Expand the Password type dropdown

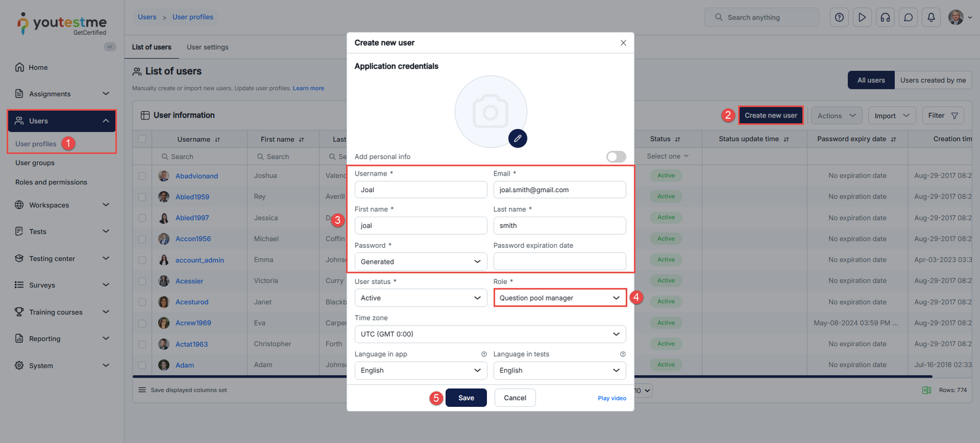pyautogui.click(x=421, y=262)
